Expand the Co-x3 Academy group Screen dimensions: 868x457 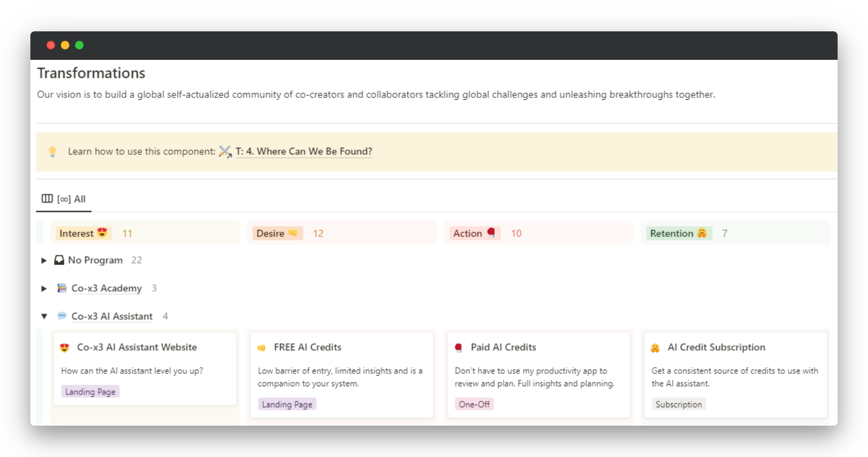click(44, 288)
